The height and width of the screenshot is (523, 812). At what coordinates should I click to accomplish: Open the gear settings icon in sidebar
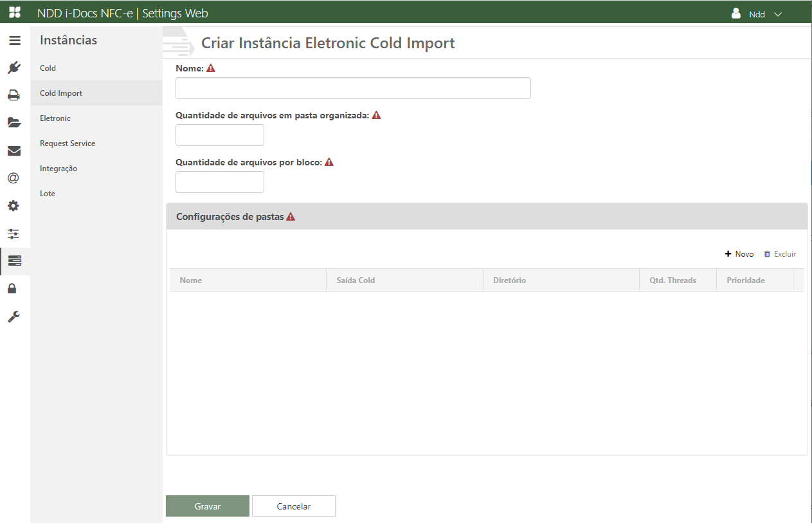pyautogui.click(x=14, y=206)
